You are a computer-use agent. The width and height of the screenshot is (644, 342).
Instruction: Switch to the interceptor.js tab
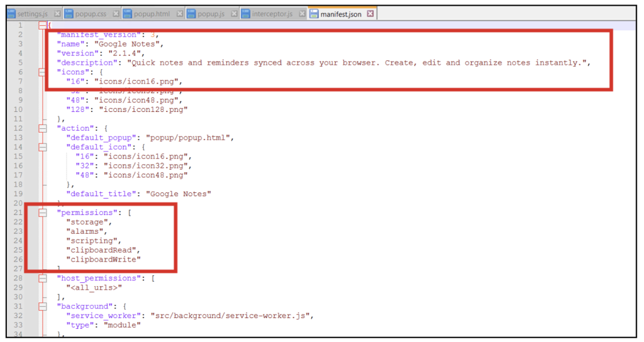[x=272, y=14]
